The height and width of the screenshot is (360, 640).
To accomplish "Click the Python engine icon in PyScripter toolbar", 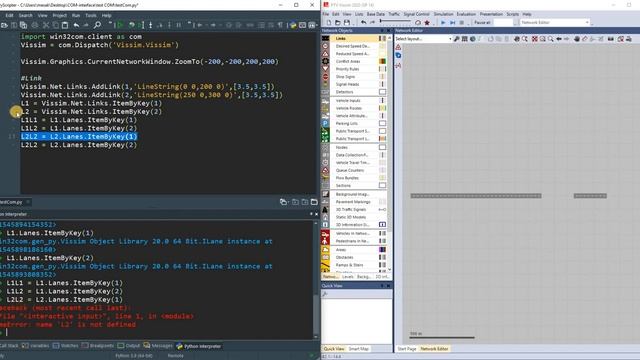I will (x=293, y=25).
